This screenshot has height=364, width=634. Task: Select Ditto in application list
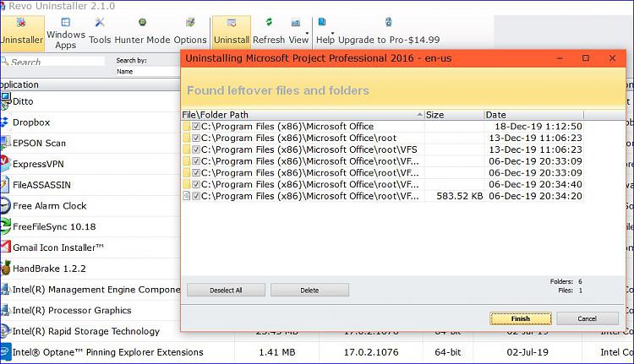pyautogui.click(x=90, y=101)
